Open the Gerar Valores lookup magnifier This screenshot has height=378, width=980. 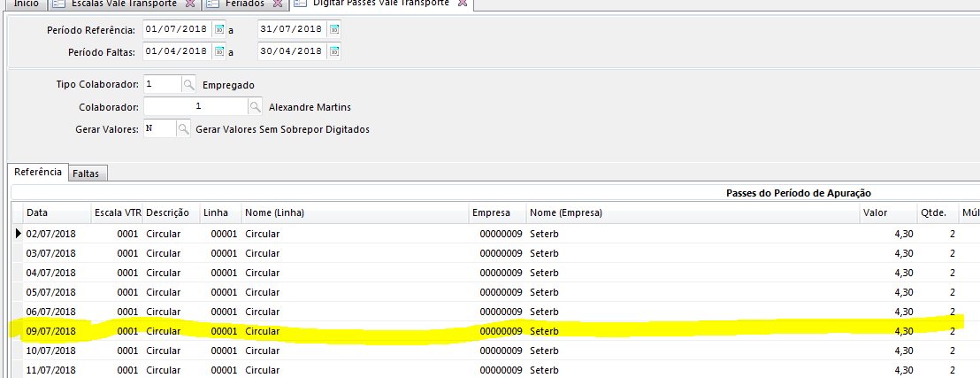[183, 129]
